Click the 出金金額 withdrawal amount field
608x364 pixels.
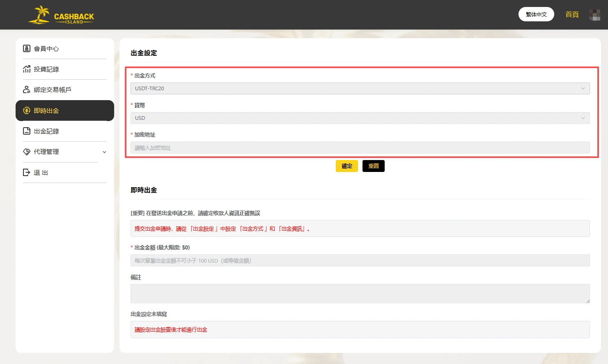coord(360,260)
